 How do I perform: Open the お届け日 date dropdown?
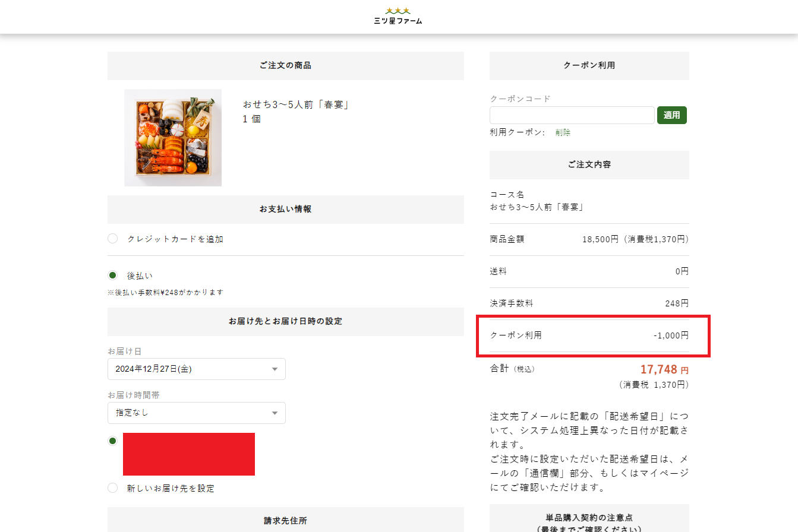click(x=197, y=369)
